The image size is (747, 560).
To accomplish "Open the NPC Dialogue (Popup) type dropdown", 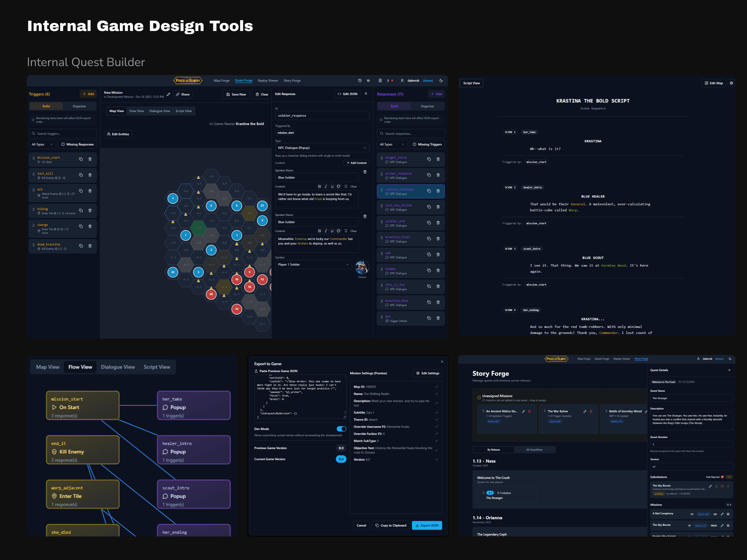I will tap(322, 148).
